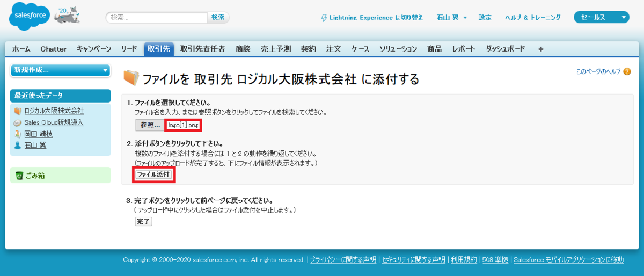Open the ソリューション tab
The height and width of the screenshot is (276, 644).
pyautogui.click(x=398, y=49)
